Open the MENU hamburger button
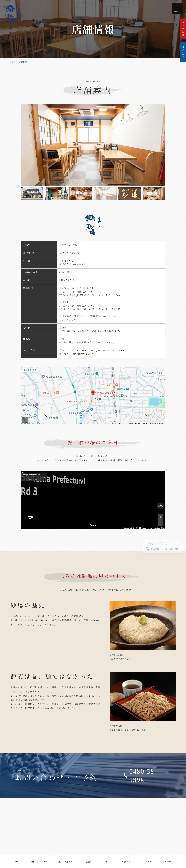The width and height of the screenshot is (186, 868). click(177, 9)
